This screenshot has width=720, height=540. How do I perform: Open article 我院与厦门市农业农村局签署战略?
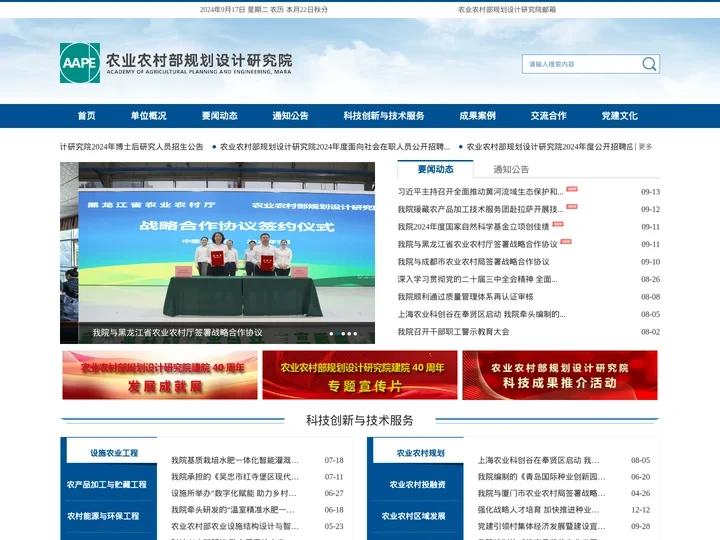541,493
